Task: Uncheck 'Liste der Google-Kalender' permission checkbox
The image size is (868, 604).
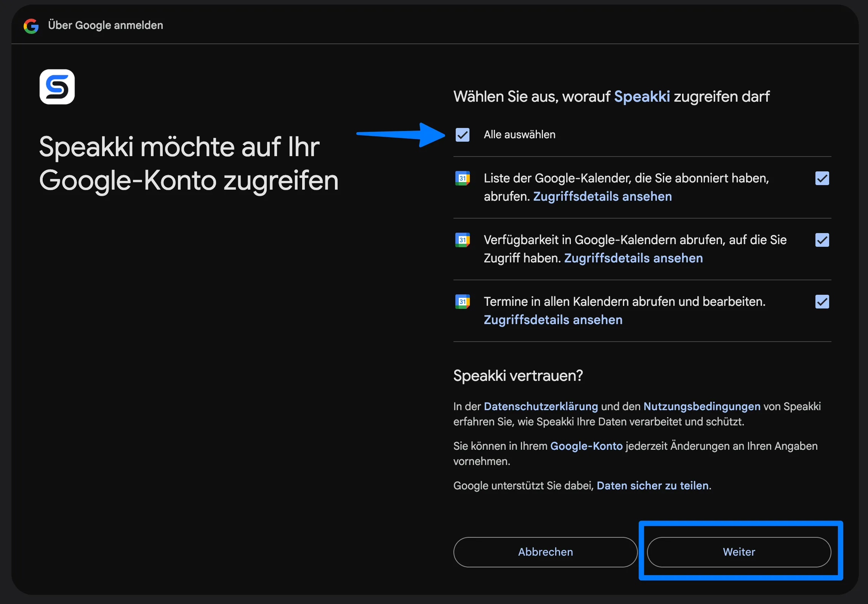Action: [x=822, y=178]
